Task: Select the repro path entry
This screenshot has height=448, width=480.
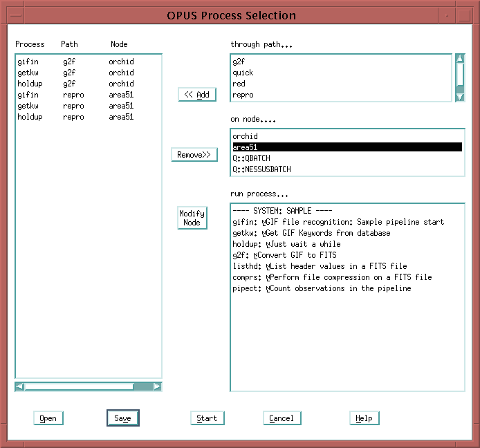Action: coord(243,95)
